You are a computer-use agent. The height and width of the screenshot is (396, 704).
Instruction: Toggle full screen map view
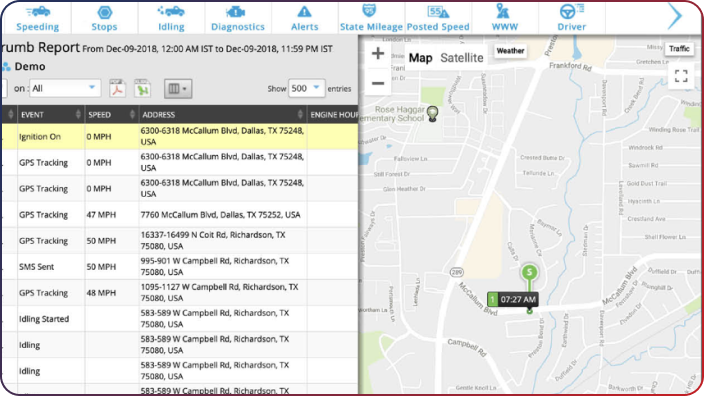pyautogui.click(x=681, y=76)
